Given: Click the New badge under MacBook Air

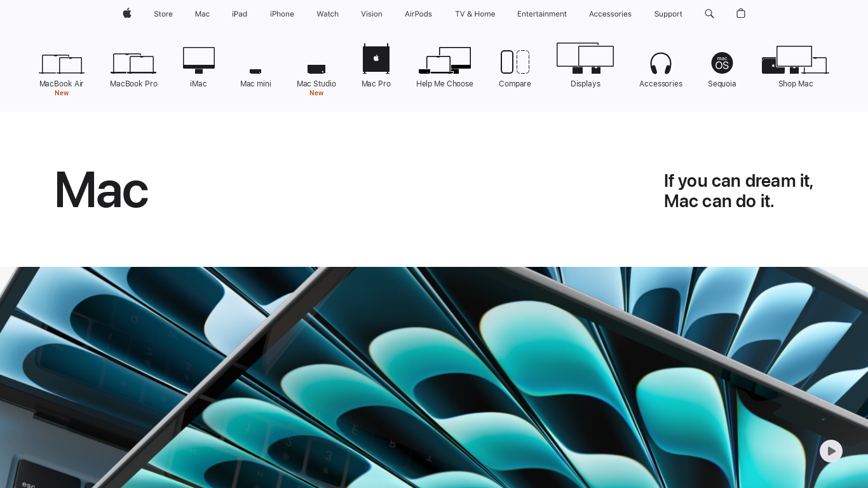Looking at the screenshot, I should [x=62, y=93].
